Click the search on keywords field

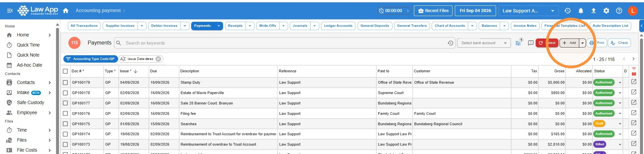tap(285, 43)
